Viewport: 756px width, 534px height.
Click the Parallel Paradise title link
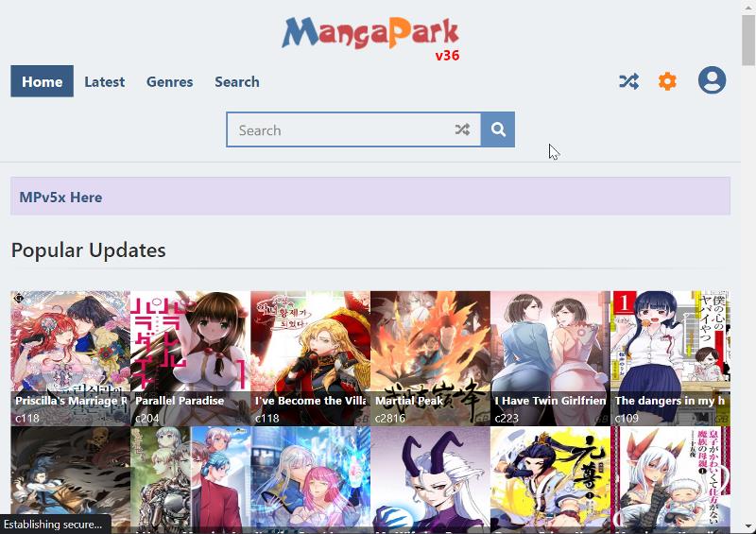tap(180, 401)
